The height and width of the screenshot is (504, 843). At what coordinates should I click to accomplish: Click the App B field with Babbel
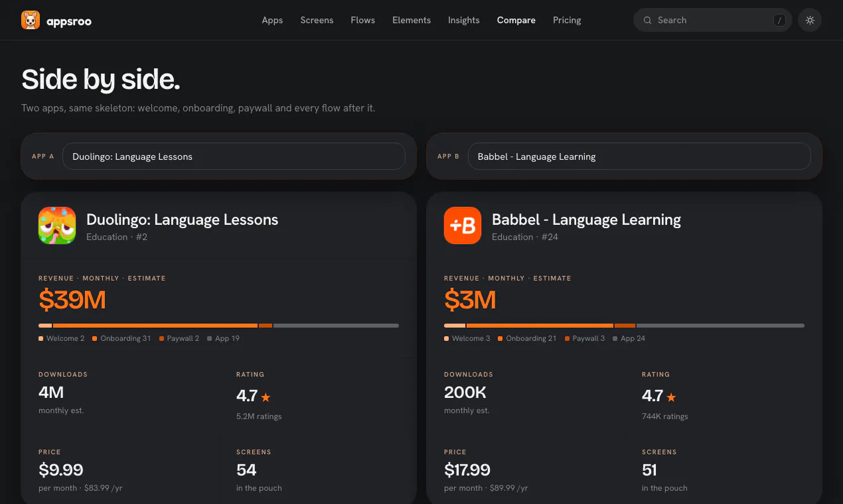(x=639, y=157)
